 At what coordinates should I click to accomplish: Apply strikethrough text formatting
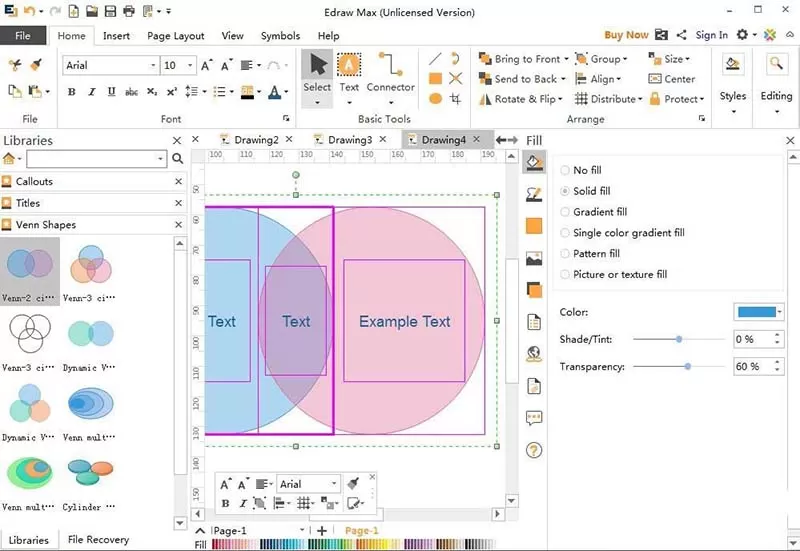[131, 92]
